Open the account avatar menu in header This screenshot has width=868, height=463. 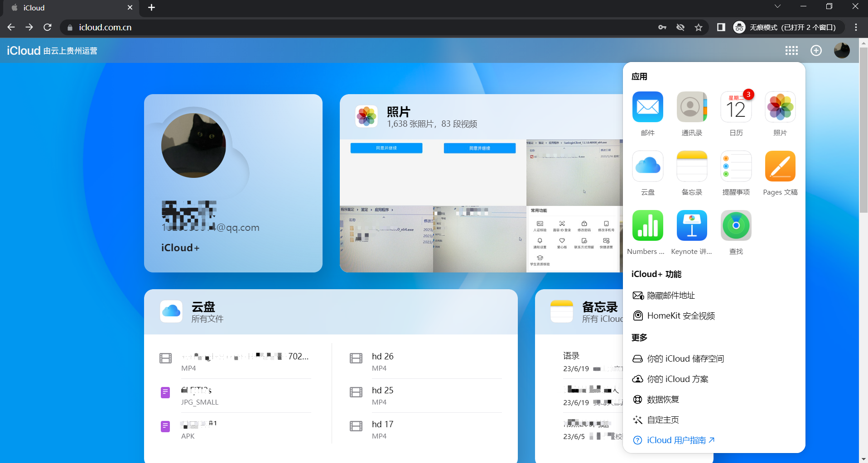842,50
